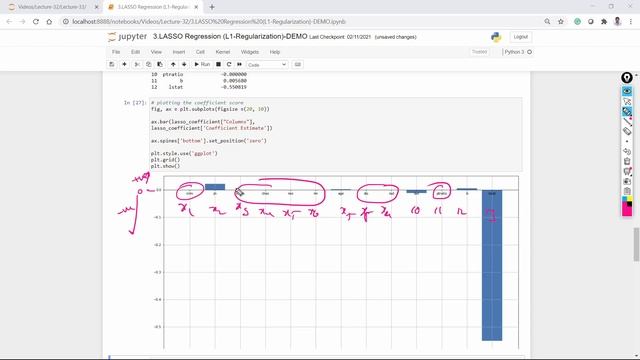Move the selected cell down
The image size is (640, 360).
click(x=184, y=64)
